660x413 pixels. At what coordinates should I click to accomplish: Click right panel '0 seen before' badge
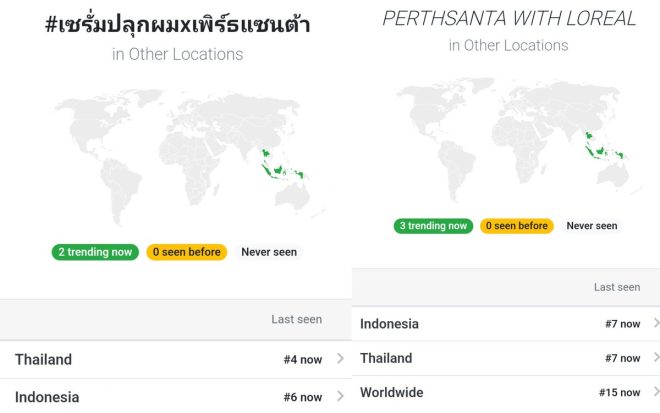pyautogui.click(x=516, y=226)
